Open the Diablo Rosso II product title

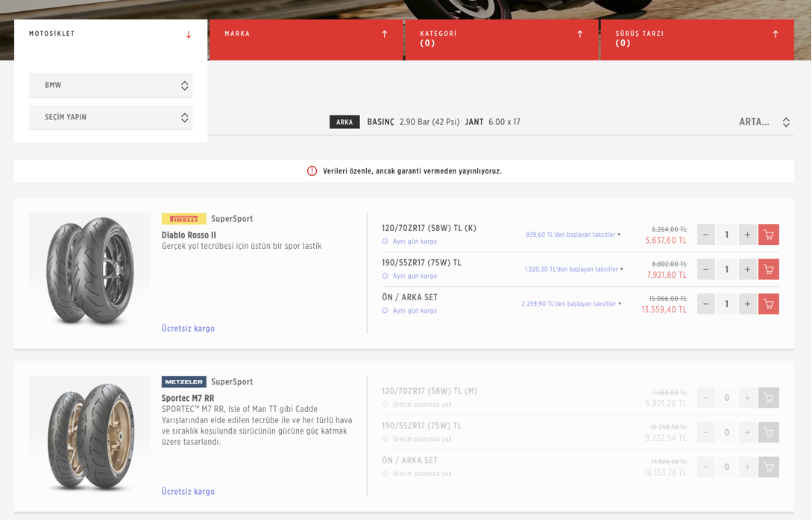pos(189,235)
